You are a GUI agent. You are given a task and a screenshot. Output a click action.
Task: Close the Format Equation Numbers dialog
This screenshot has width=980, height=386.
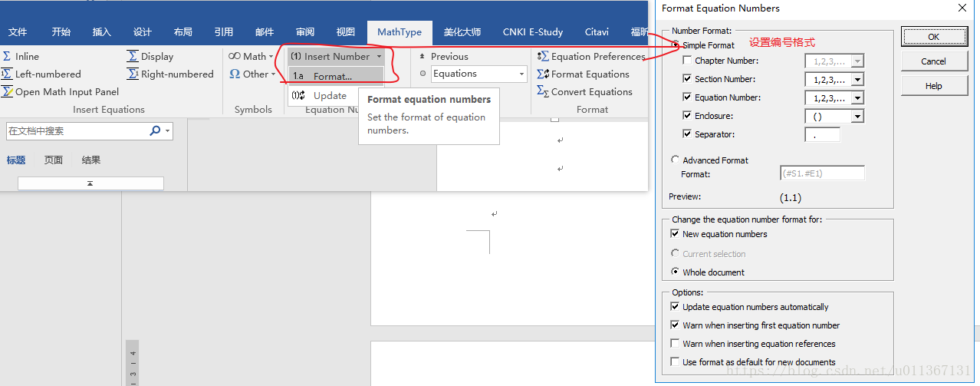pyautogui.click(x=962, y=8)
